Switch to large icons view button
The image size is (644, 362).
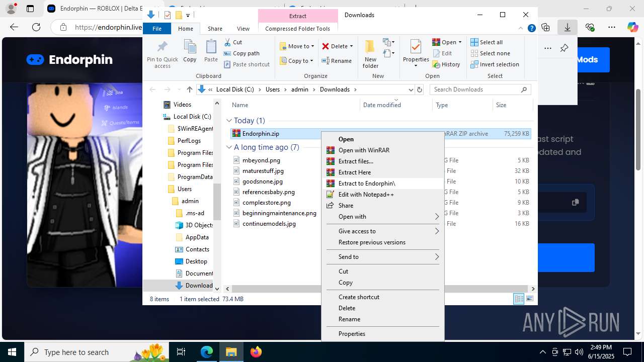[x=530, y=299]
